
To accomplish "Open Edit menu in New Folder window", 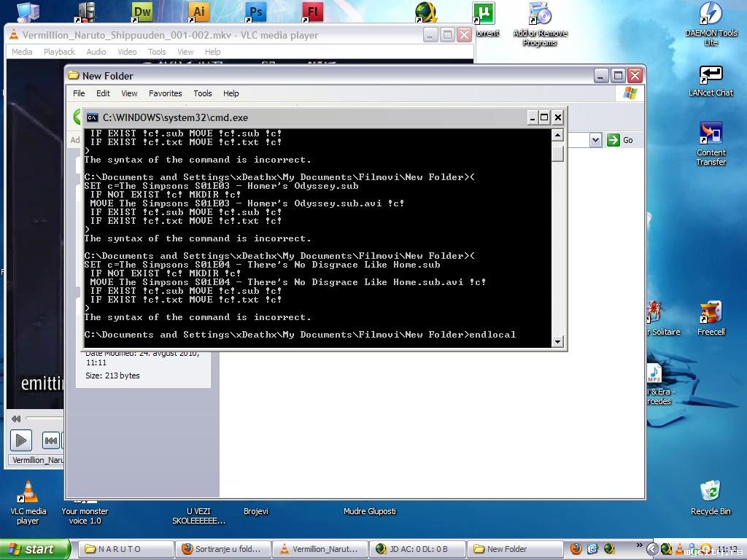I will click(103, 93).
